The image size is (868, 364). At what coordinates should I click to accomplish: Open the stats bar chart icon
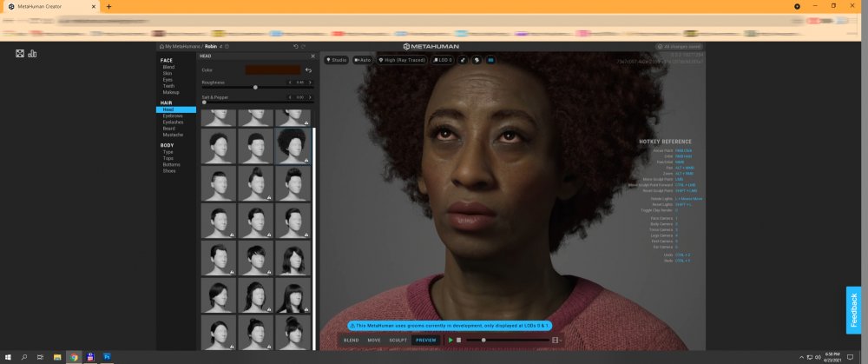33,54
